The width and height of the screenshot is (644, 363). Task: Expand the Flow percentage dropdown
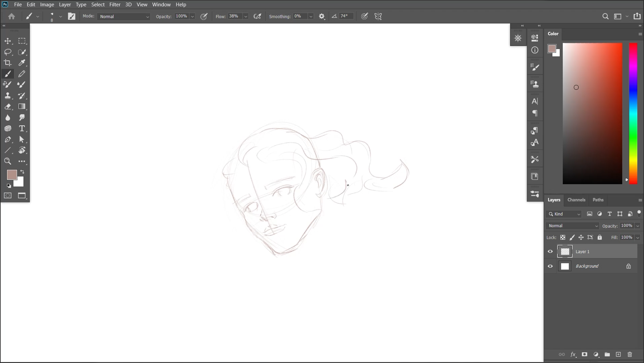click(x=246, y=16)
